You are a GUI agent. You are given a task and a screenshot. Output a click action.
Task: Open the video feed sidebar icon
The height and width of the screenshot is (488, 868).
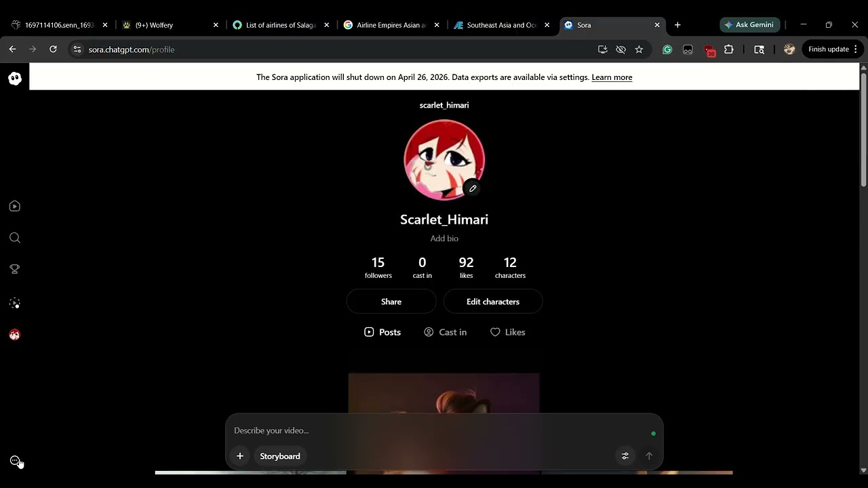pos(15,206)
